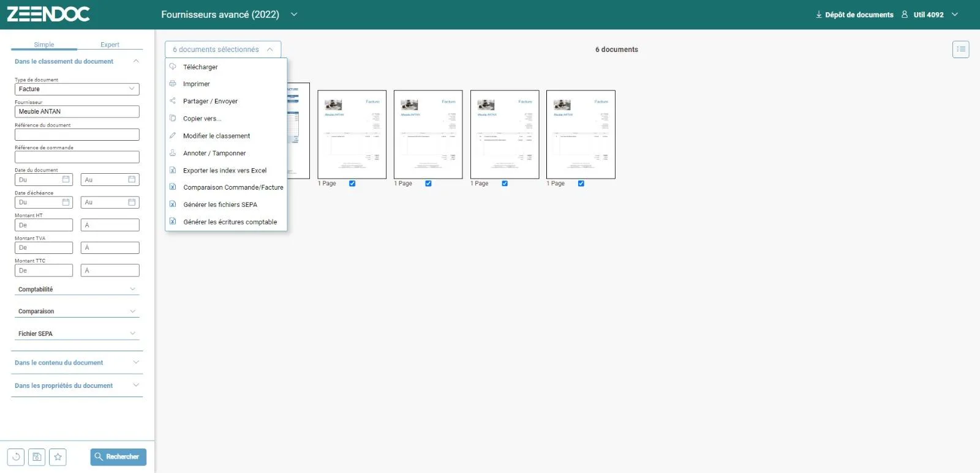Click the star favorites icon

tap(58, 456)
